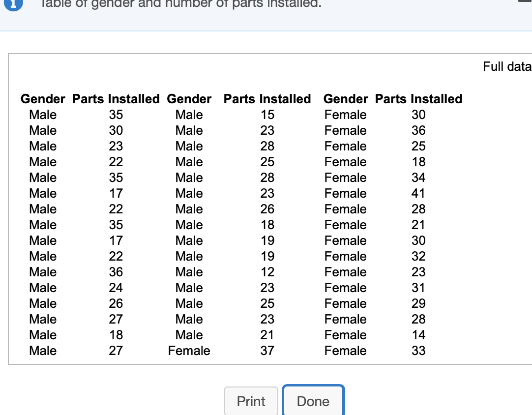
Task: Click the value 35 in the first row
Action: pos(116,115)
